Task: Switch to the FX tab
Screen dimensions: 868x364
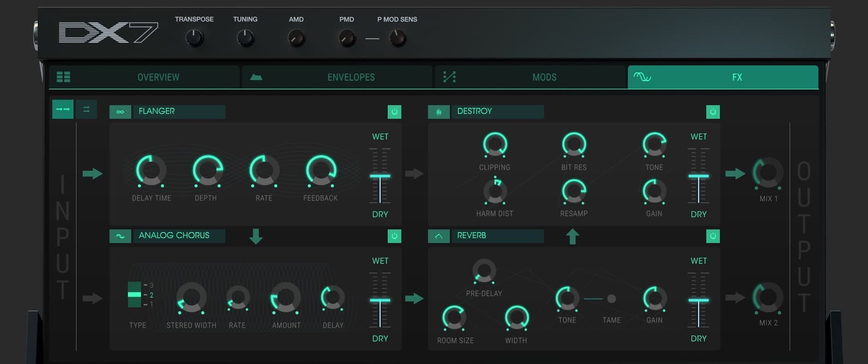Action: pos(723,77)
